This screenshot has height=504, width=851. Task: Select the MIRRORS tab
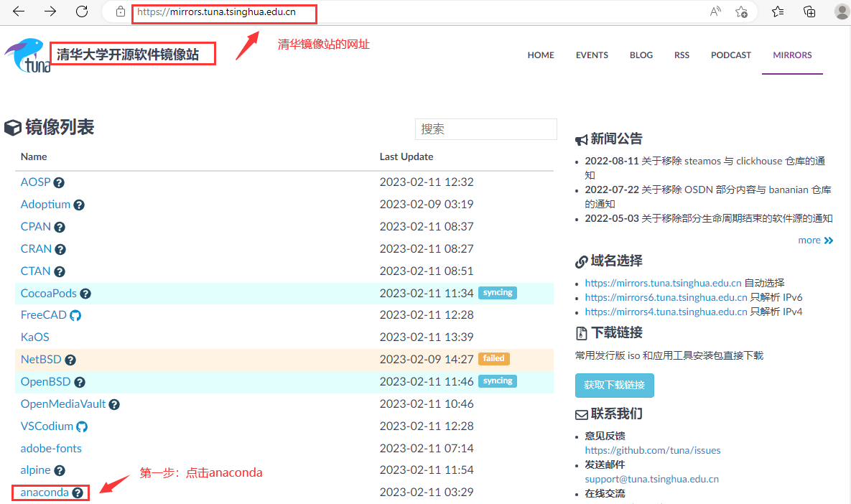point(792,55)
